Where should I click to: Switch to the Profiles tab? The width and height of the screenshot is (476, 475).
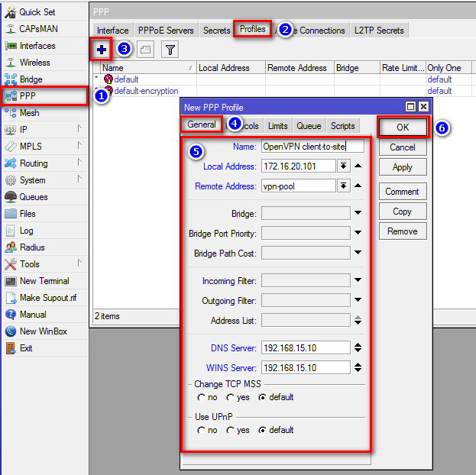(x=253, y=29)
